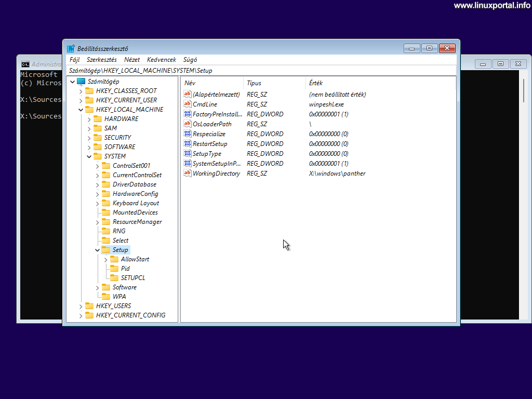Click the DWORD icon beside Respecialize

(x=187, y=134)
